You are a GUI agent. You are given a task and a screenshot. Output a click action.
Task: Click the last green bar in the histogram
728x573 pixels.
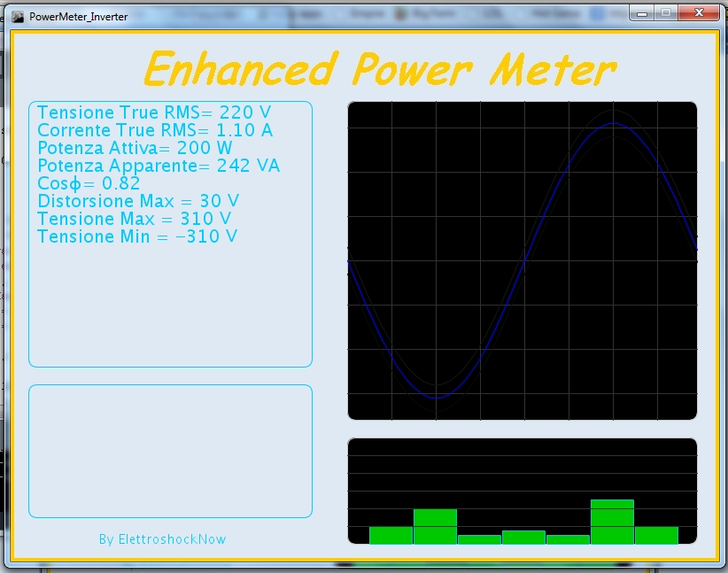click(656, 535)
